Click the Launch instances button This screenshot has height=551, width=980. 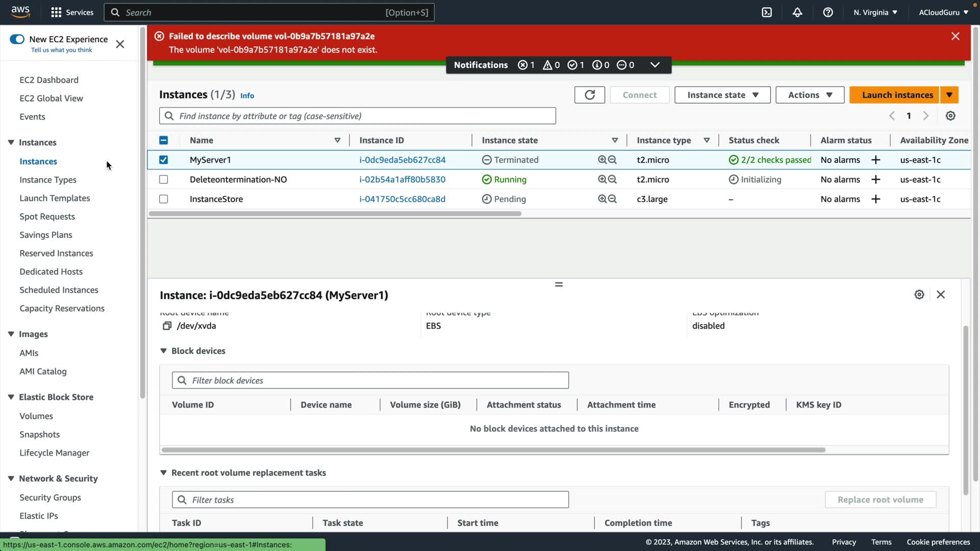point(897,95)
